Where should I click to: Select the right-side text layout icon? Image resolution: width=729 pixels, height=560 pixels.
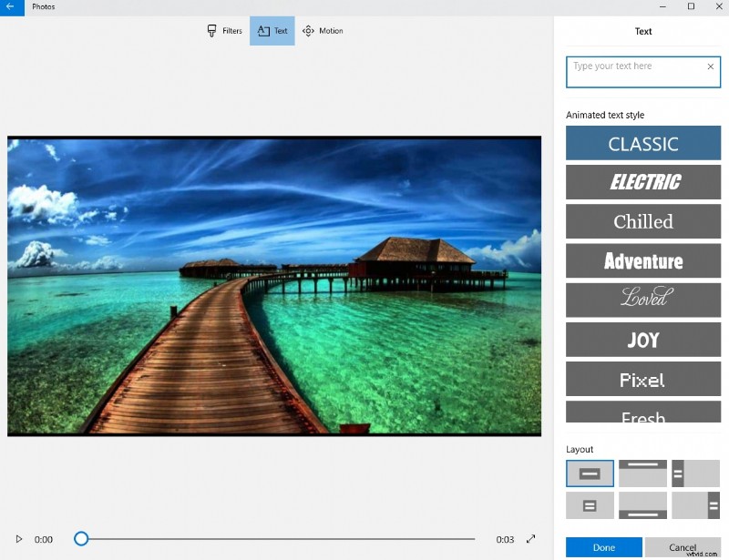(x=695, y=504)
